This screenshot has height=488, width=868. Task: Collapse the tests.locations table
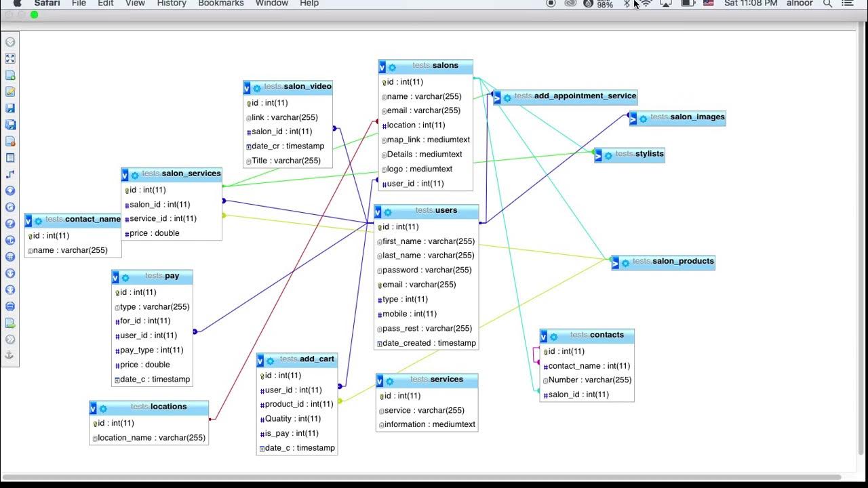point(93,408)
